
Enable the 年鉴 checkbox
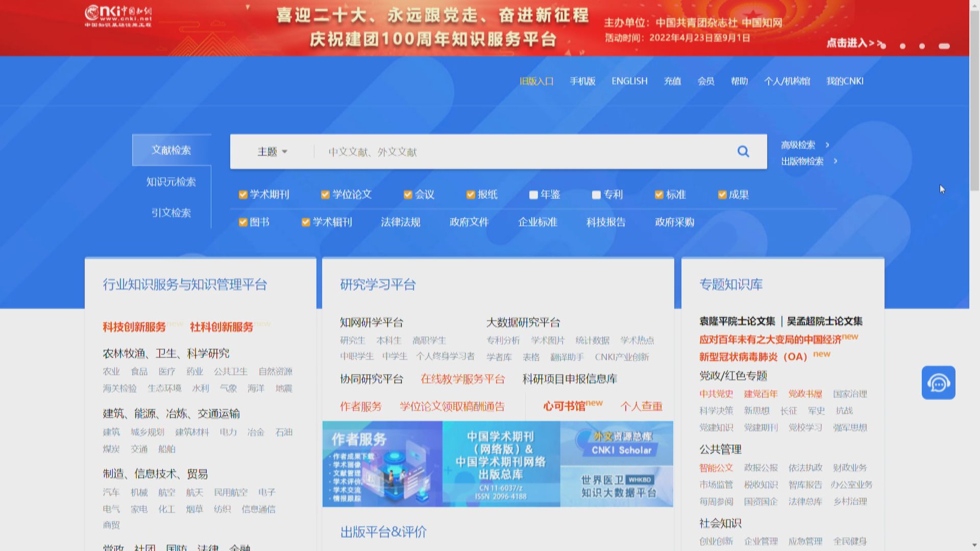pyautogui.click(x=533, y=195)
